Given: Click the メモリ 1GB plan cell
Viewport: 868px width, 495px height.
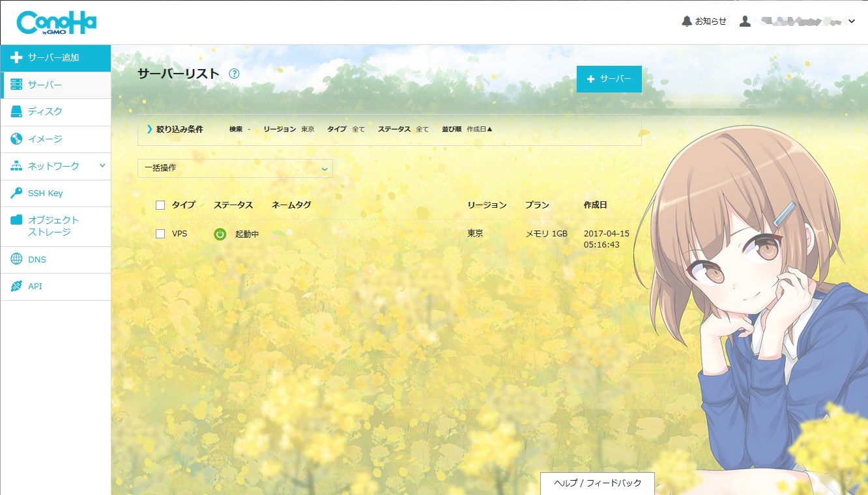Looking at the screenshot, I should [547, 234].
